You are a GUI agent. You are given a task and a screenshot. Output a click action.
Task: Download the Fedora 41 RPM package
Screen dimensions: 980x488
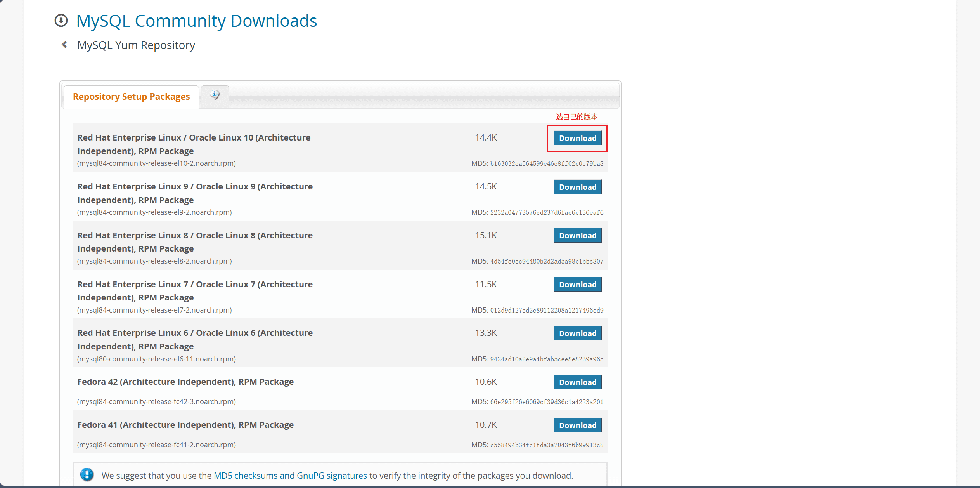[577, 425]
